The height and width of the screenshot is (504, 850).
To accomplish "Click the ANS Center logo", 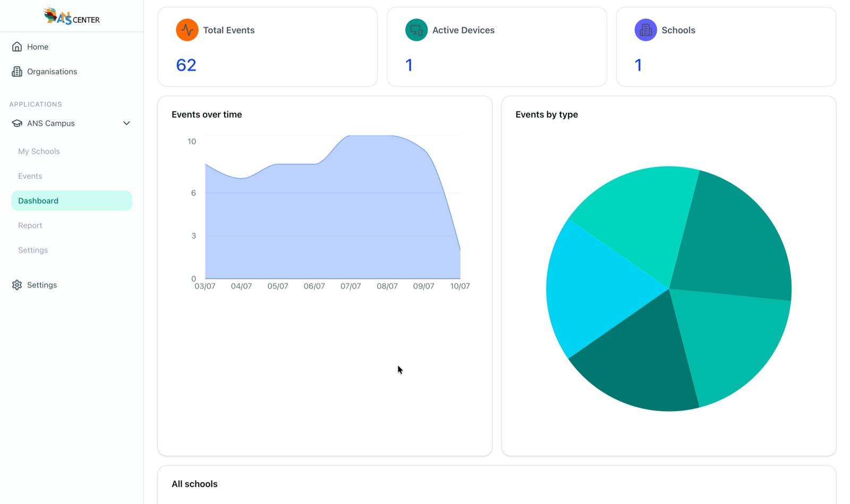I will click(x=72, y=16).
